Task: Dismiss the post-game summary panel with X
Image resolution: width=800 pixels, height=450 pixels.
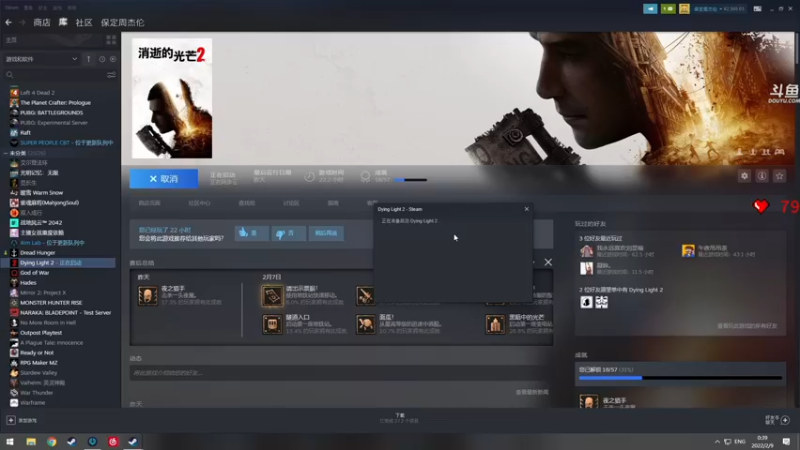Action: [548, 262]
